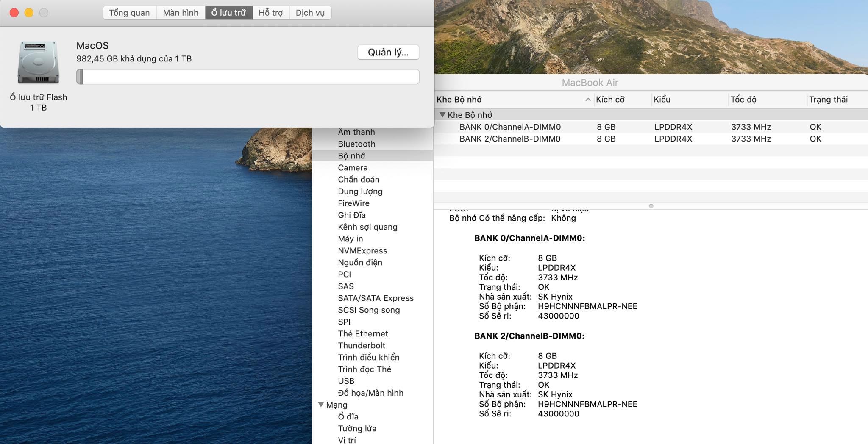Select BANK 0/ChannelA-DIMM0 row
868x444 pixels.
510,127
